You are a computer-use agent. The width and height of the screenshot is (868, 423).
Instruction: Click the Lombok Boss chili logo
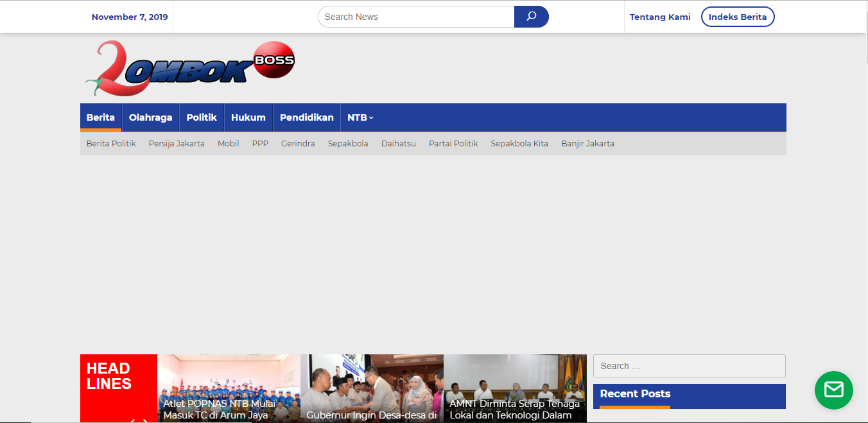[190, 68]
